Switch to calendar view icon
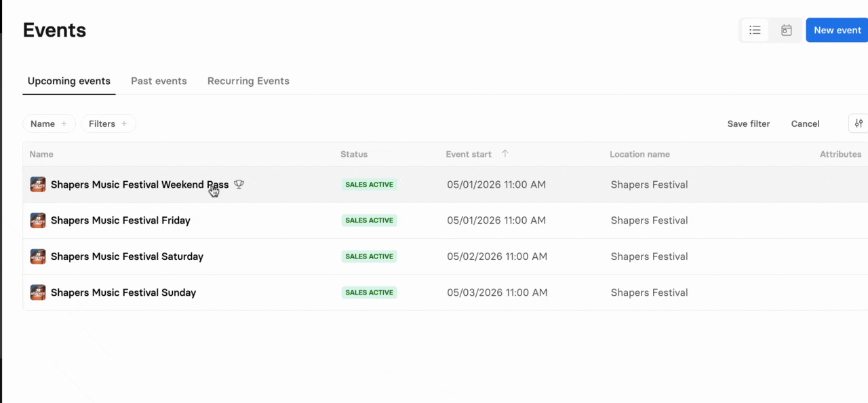The width and height of the screenshot is (868, 403). (786, 31)
